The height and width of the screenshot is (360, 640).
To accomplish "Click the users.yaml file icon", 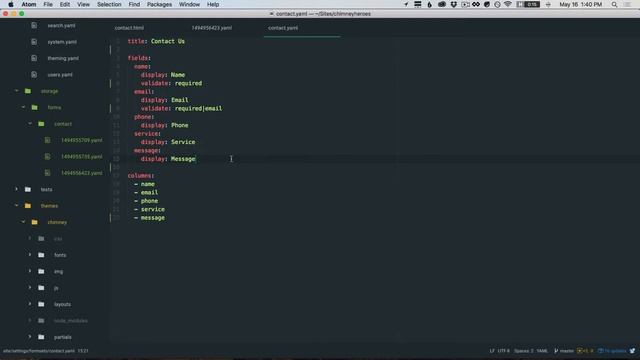I will [34, 74].
